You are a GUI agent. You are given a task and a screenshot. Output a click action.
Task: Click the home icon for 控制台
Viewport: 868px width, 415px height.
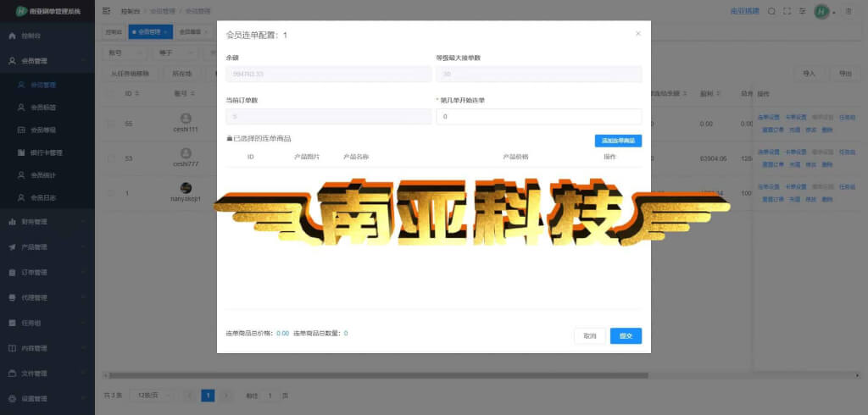(x=12, y=36)
